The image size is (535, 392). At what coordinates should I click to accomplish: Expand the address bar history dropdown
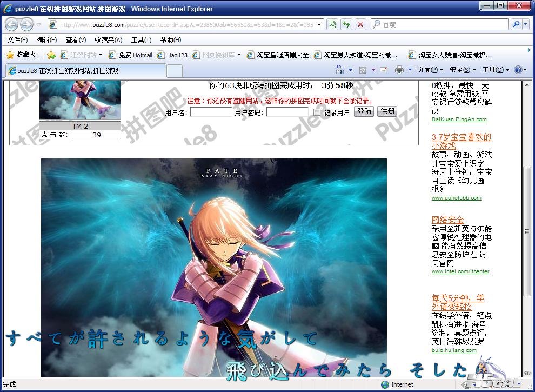coord(319,24)
